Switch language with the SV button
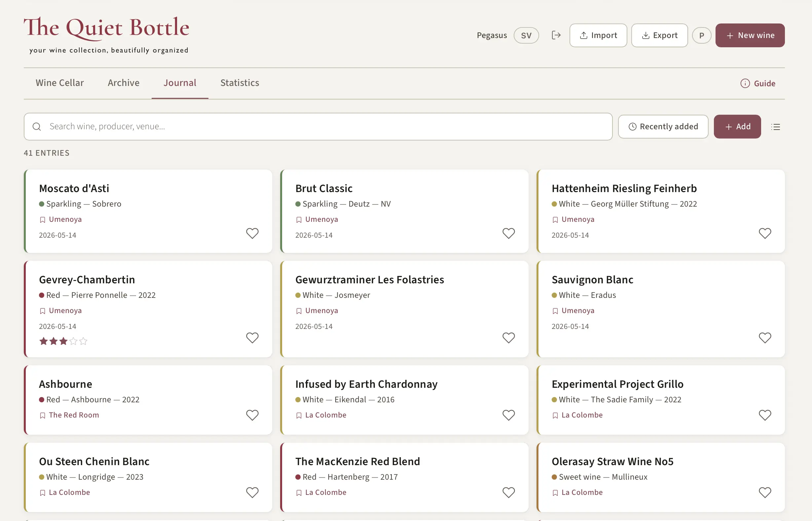Image resolution: width=812 pixels, height=521 pixels. (526, 35)
